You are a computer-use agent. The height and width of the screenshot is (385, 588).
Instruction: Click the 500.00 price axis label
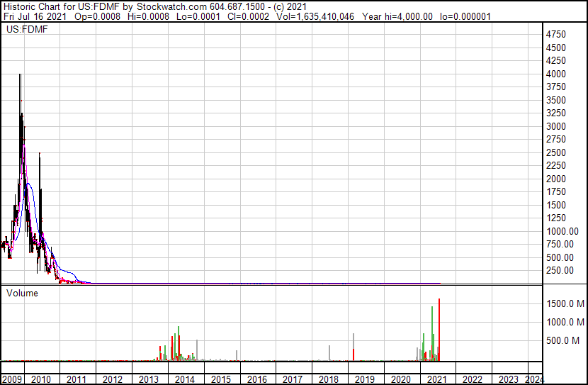click(x=560, y=258)
